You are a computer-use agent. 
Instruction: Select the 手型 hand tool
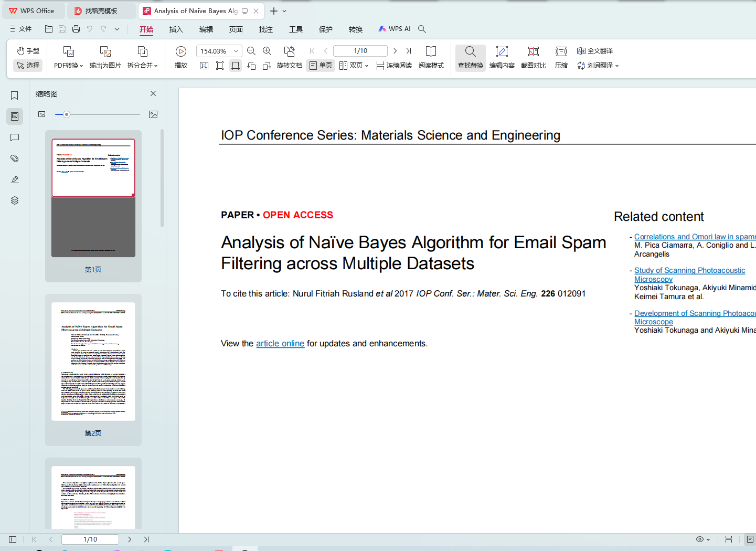pyautogui.click(x=28, y=51)
